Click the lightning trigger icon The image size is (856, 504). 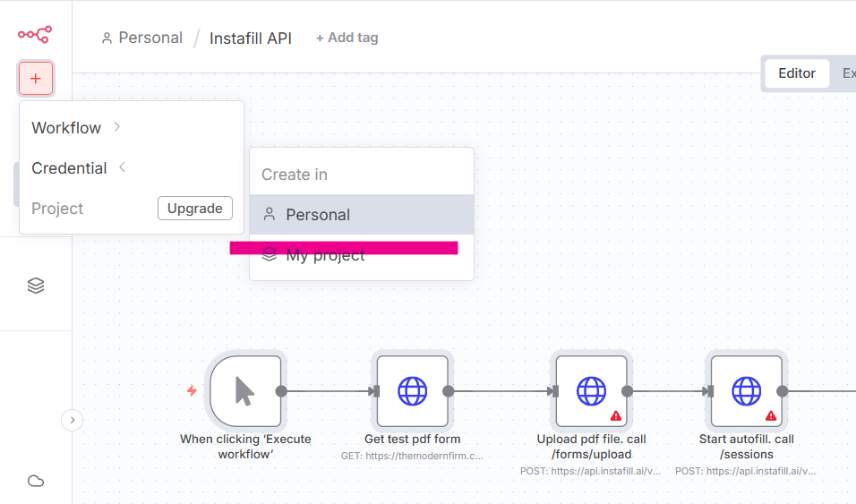191,390
